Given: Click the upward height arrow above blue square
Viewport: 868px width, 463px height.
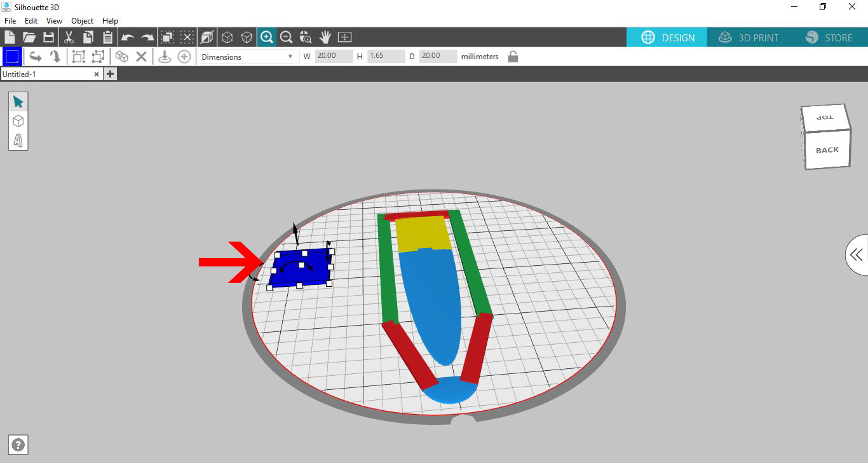Looking at the screenshot, I should (295, 233).
